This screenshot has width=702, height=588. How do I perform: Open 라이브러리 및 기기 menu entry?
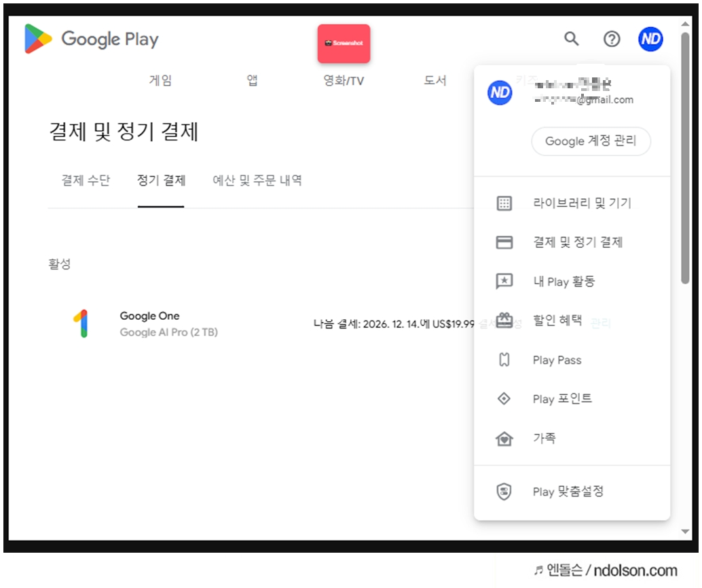click(x=572, y=203)
